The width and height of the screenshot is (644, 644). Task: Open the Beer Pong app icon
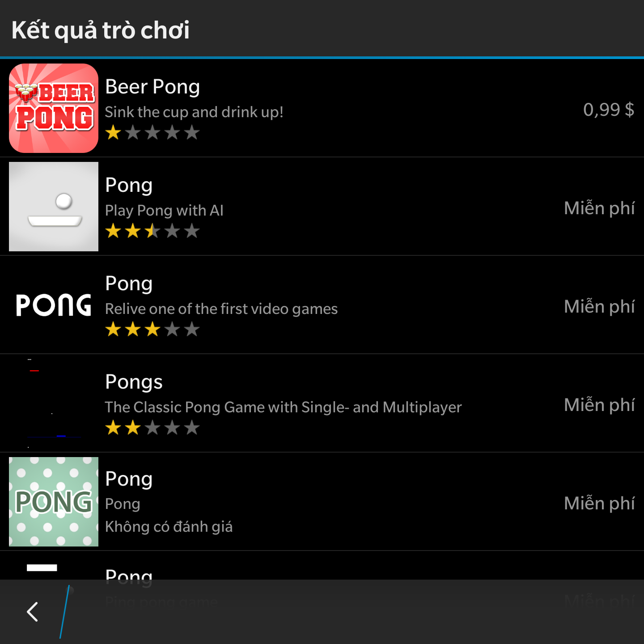54,108
